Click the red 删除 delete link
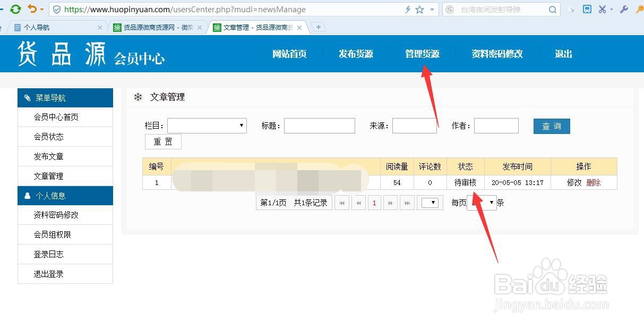This screenshot has height=327, width=644. (595, 182)
